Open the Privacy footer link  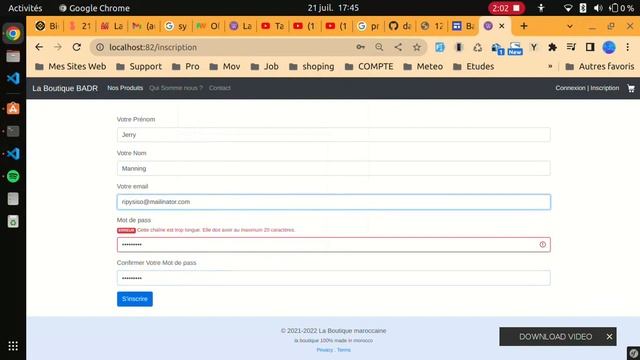[x=324, y=350]
